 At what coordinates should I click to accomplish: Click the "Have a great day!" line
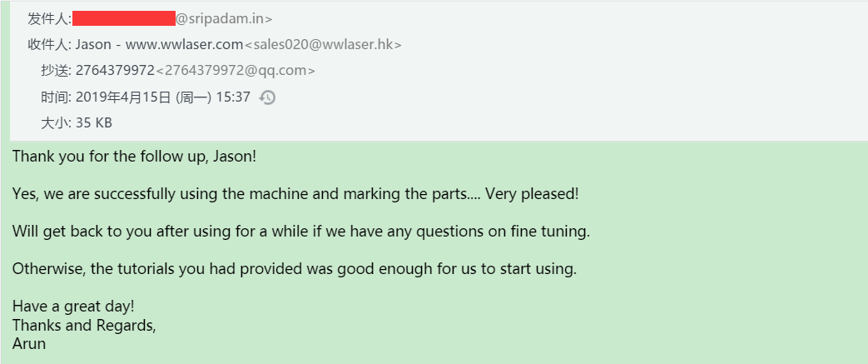tap(73, 307)
